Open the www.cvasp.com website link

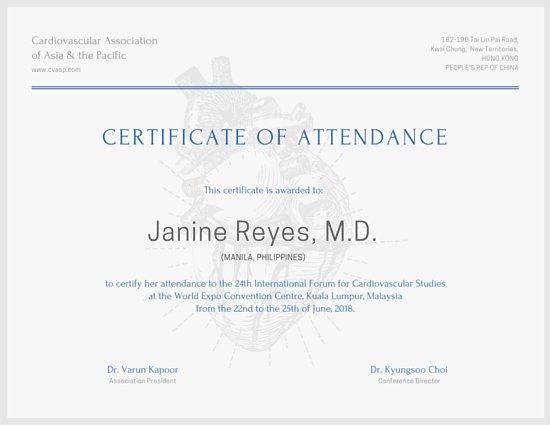click(56, 69)
